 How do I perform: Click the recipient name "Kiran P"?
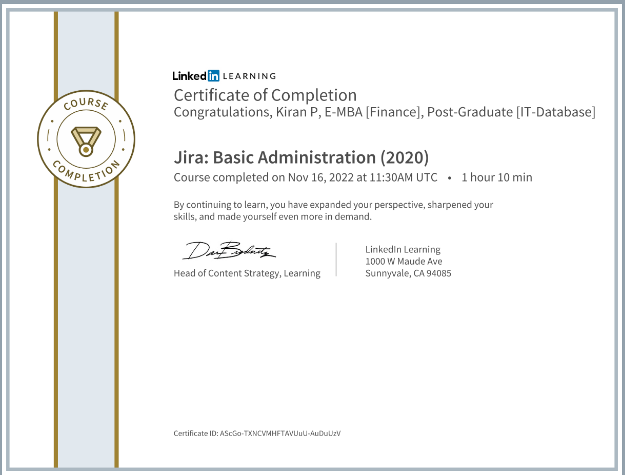[289, 112]
